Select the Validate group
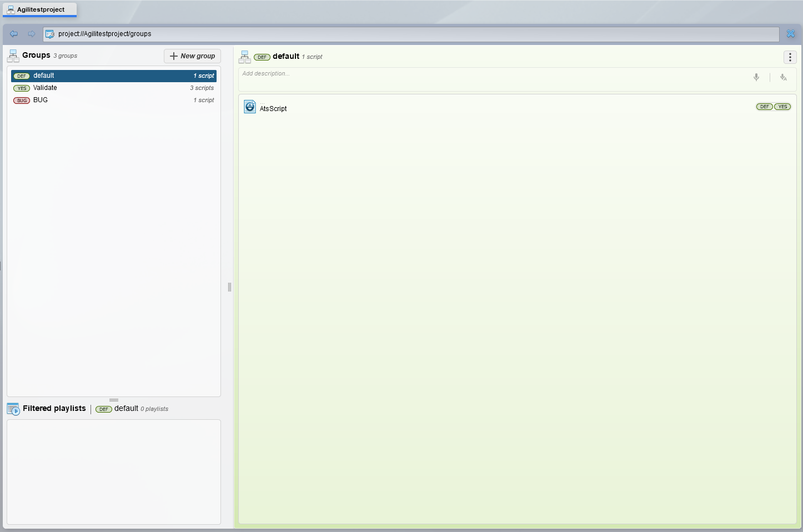 (x=114, y=88)
